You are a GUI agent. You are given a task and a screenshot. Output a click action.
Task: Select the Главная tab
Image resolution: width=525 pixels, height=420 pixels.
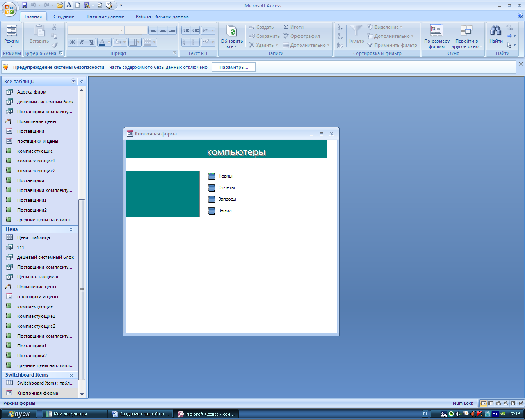point(33,16)
